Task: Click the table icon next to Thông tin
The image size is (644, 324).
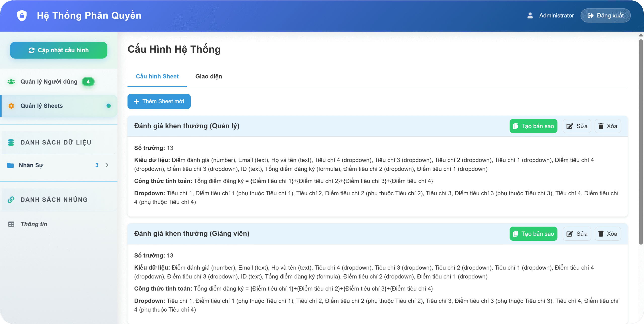Action: click(x=11, y=224)
